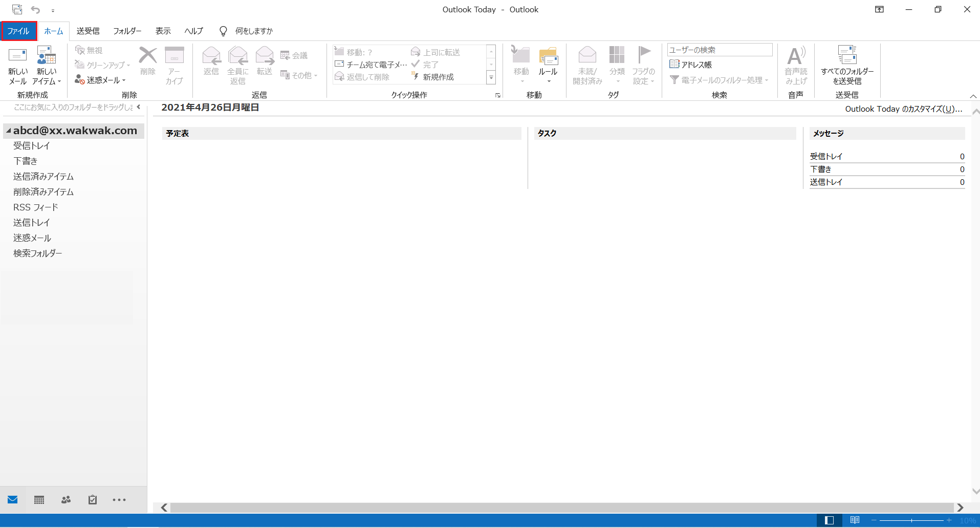The height and width of the screenshot is (528, 980).
Task: Open the 削除済みアイテム folder
Action: tap(43, 192)
